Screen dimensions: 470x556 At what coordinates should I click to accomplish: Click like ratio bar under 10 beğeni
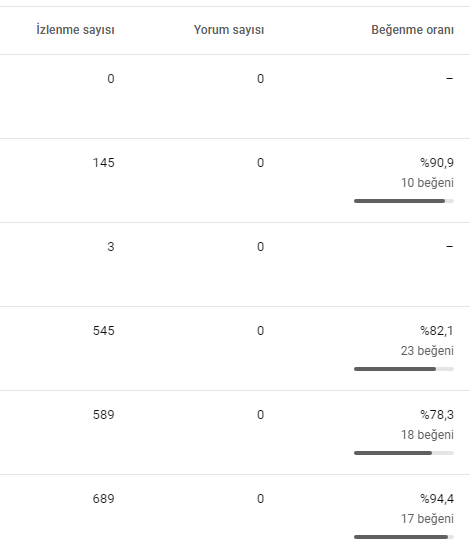(x=404, y=201)
